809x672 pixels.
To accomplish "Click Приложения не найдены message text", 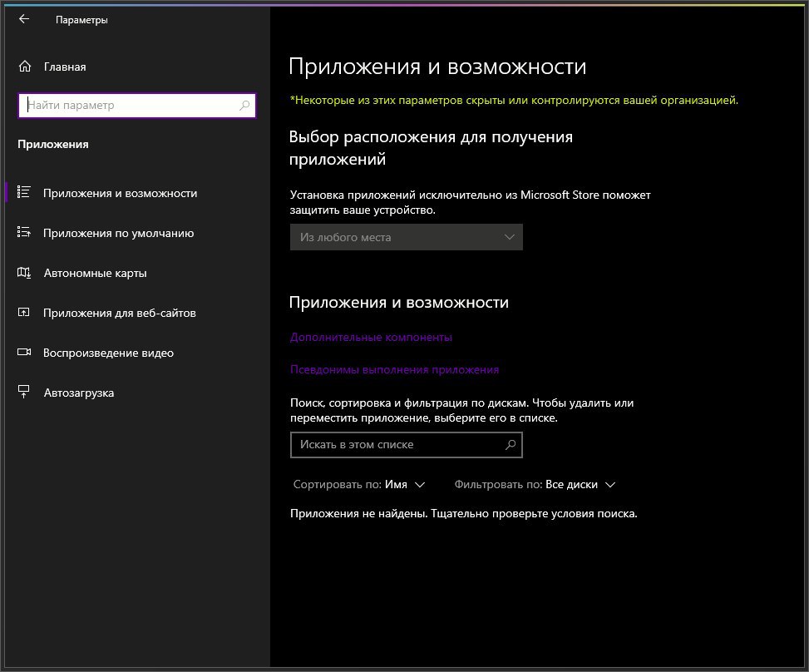I will point(463,513).
